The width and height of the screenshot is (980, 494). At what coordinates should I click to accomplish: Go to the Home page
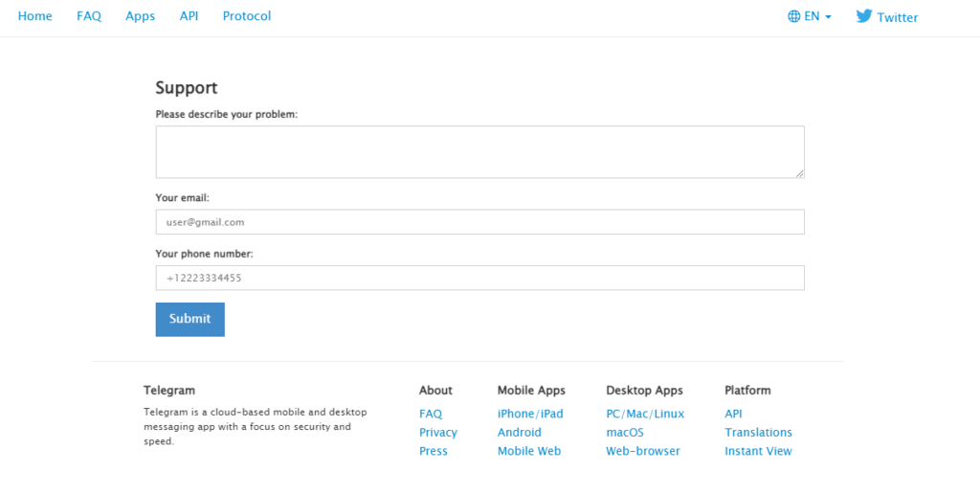35,16
